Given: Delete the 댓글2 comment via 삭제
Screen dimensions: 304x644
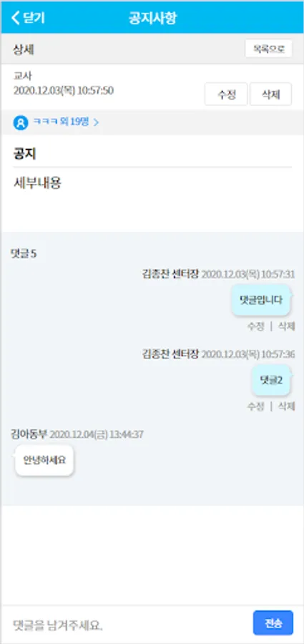Looking at the screenshot, I should (286, 406).
